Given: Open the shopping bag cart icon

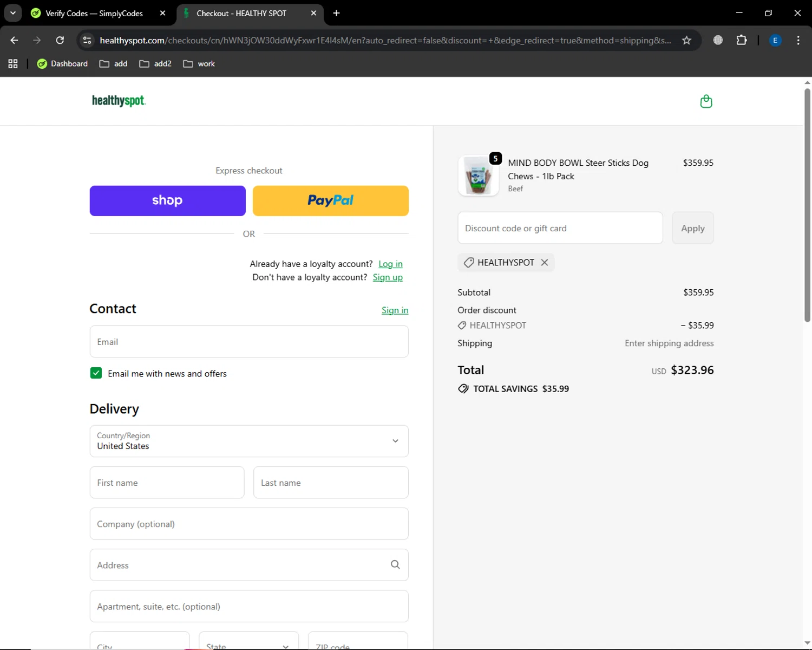Looking at the screenshot, I should (x=706, y=101).
